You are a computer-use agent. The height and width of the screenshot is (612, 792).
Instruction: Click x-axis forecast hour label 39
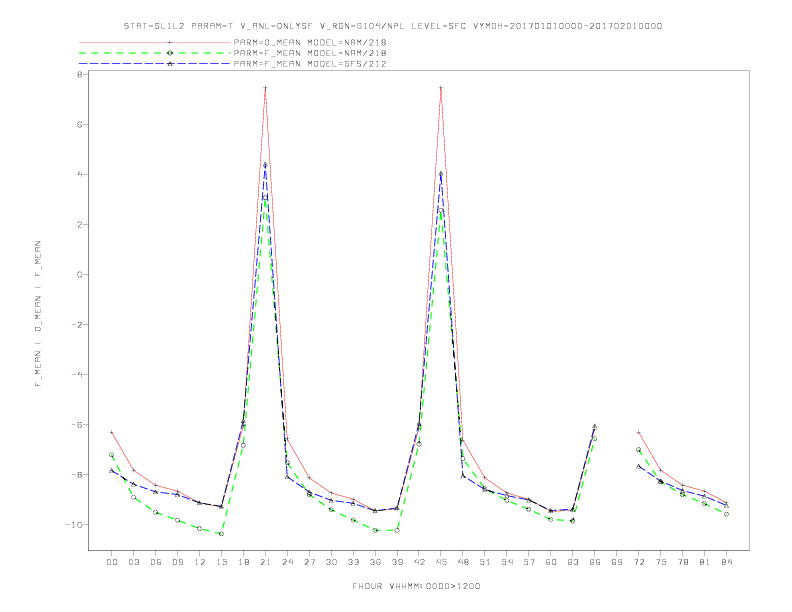[x=397, y=562]
